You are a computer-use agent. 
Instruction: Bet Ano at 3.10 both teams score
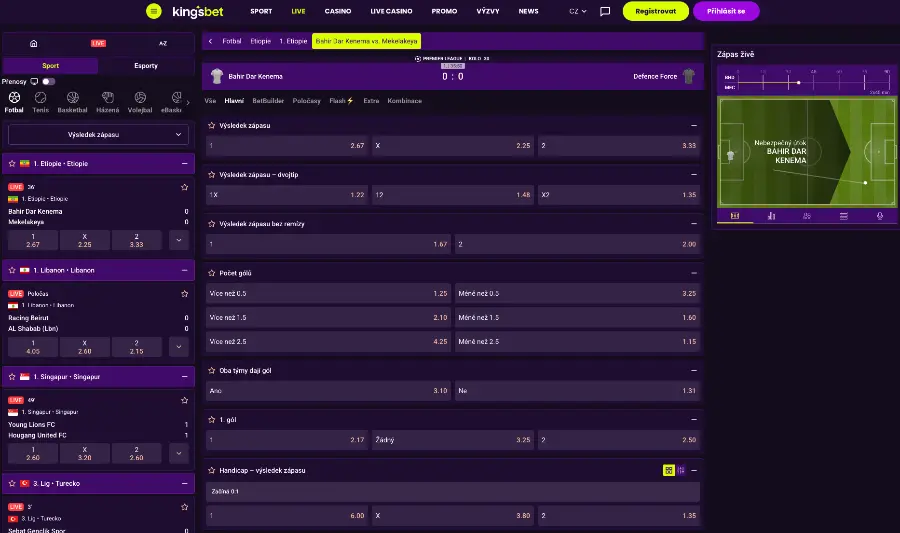[328, 391]
